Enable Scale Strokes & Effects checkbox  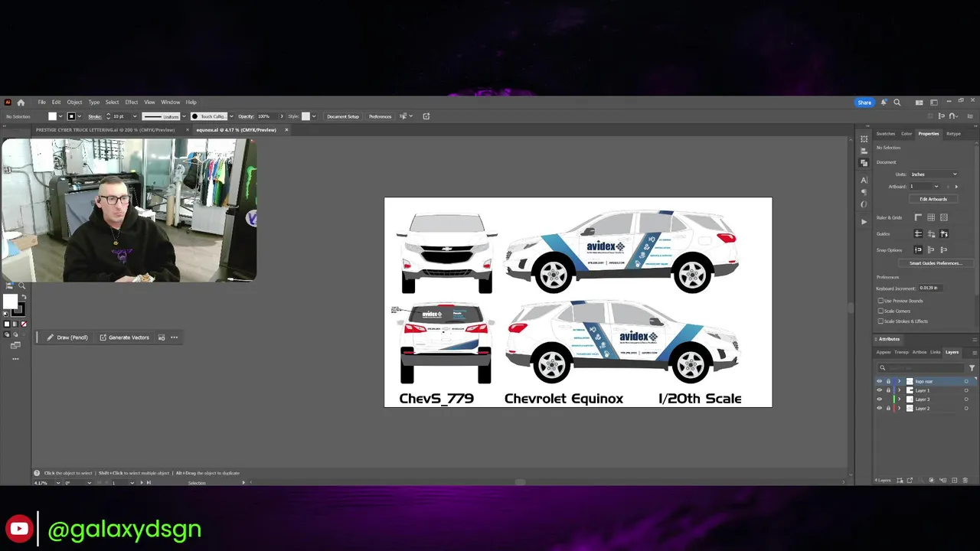coord(880,321)
